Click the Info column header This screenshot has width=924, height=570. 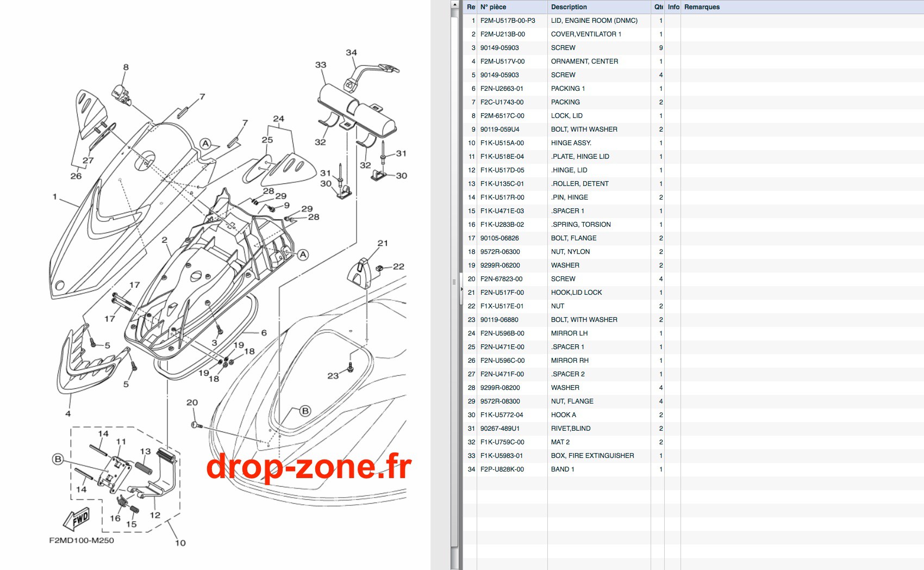pyautogui.click(x=673, y=7)
